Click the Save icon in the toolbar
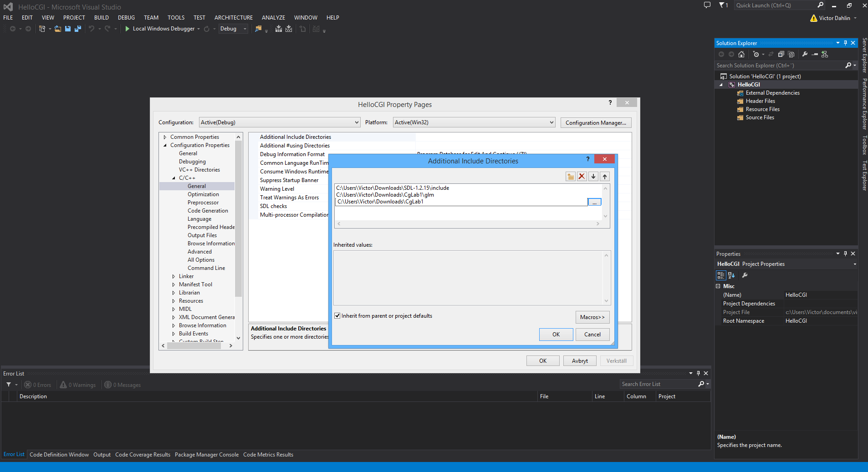Viewport: 868px width, 472px height. 68,29
